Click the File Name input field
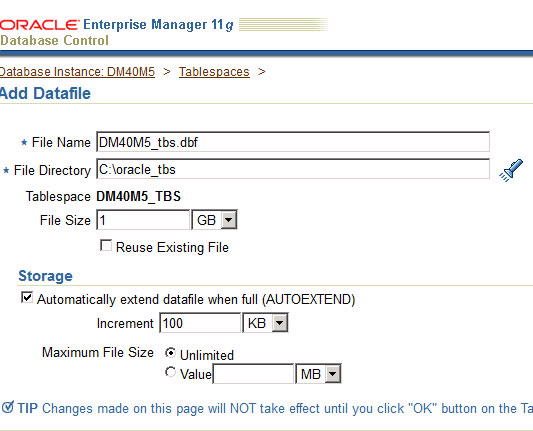 [293, 142]
